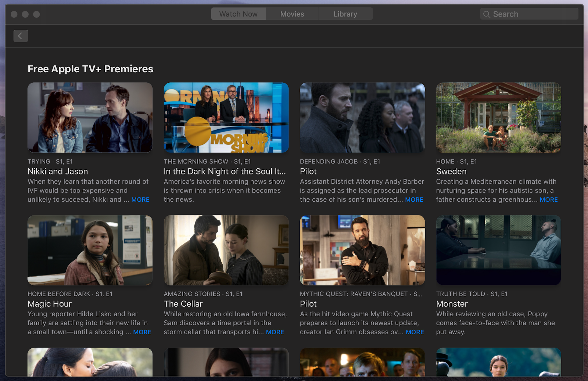
Task: Expand MORE for The Cellar description
Action: coord(275,332)
